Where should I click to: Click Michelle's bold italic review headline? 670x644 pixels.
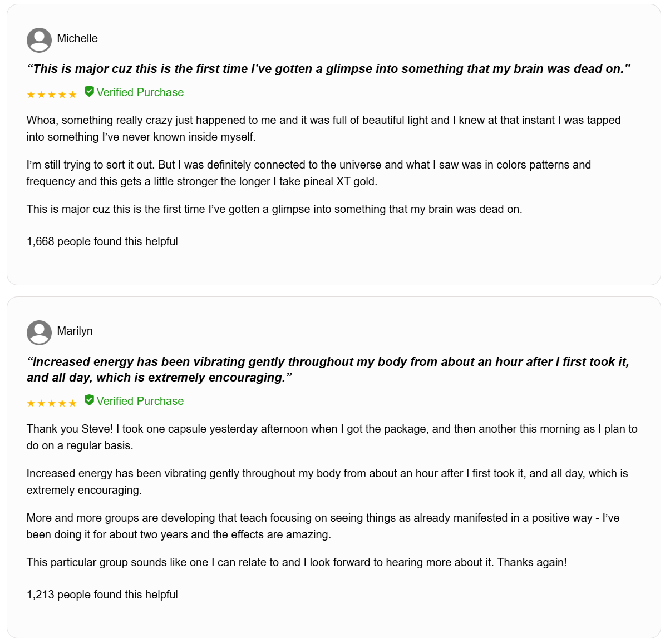click(328, 69)
